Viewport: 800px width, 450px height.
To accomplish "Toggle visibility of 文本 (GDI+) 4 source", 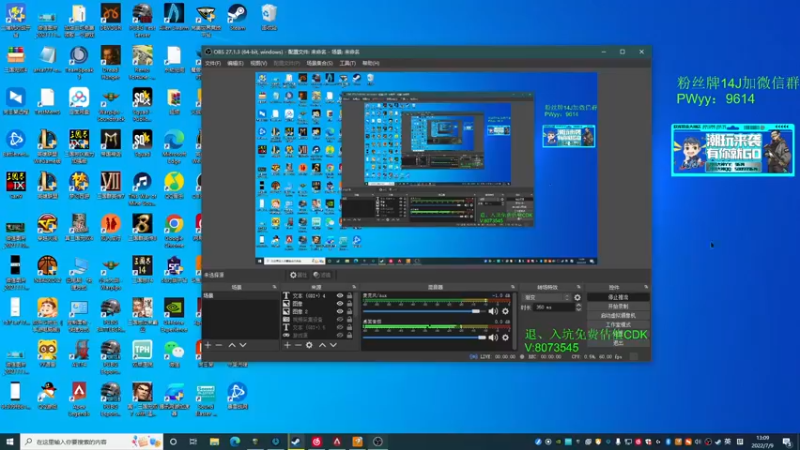I will click(x=340, y=295).
